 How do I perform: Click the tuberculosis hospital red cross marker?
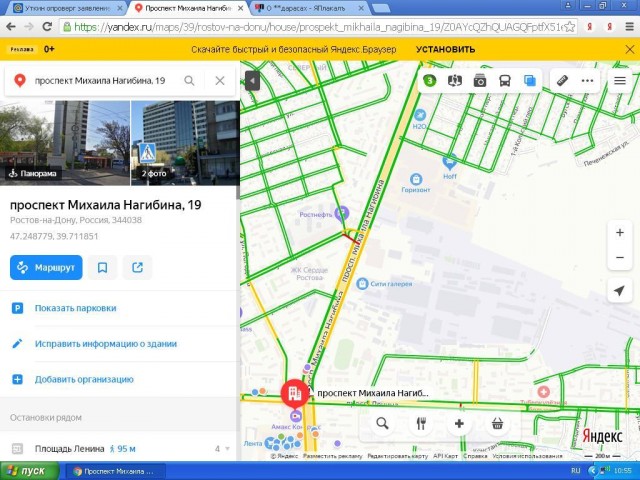point(543,392)
